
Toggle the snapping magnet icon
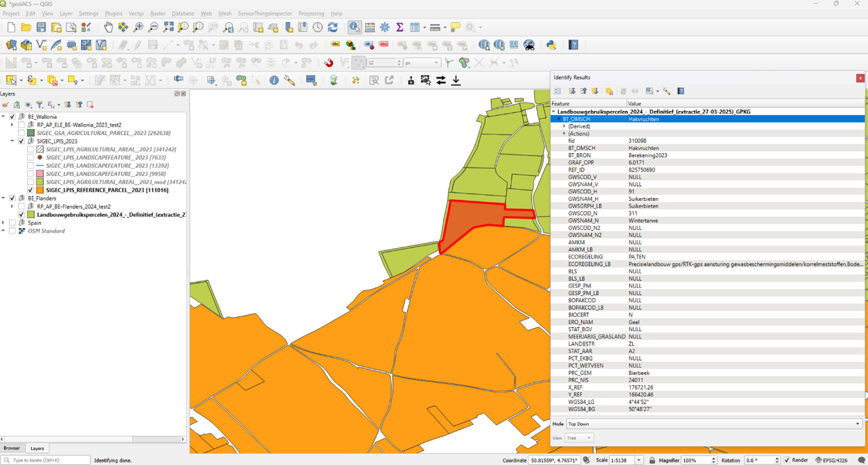click(329, 62)
